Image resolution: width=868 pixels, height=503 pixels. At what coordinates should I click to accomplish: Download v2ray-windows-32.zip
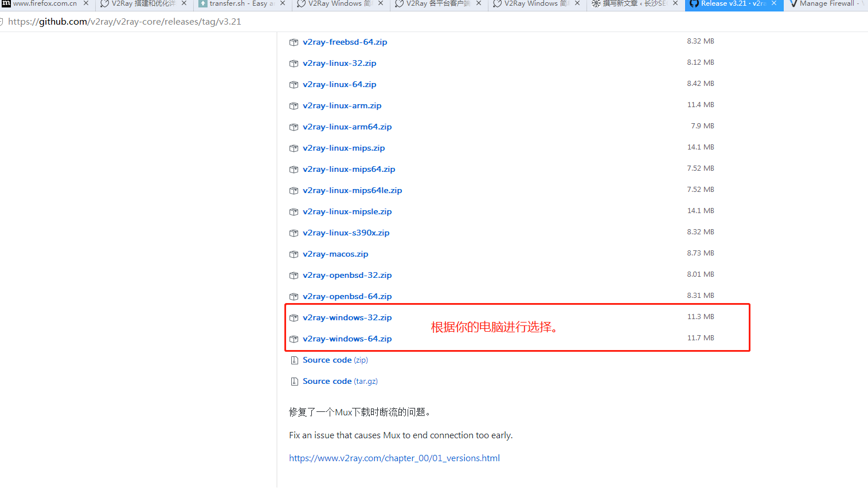pyautogui.click(x=347, y=317)
